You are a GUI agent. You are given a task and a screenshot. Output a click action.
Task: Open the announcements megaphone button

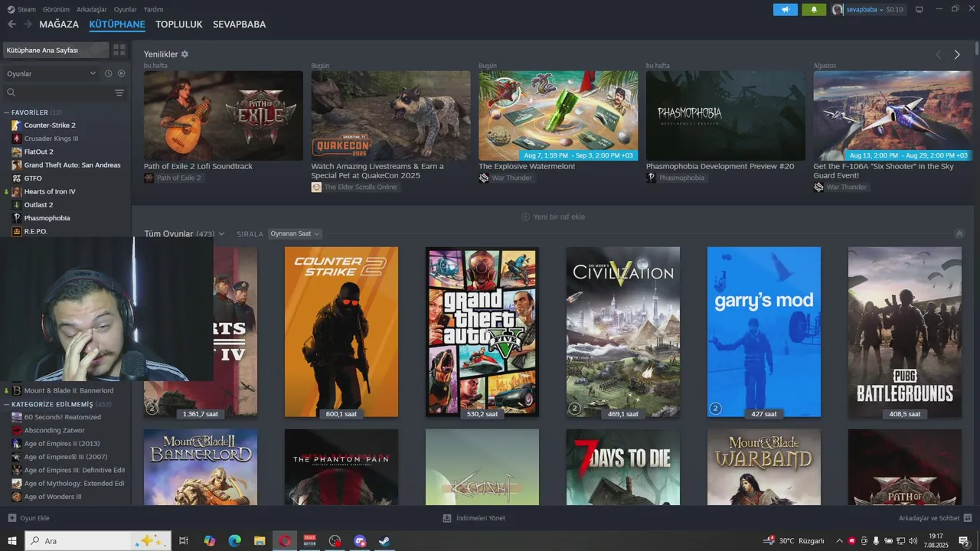point(786,9)
